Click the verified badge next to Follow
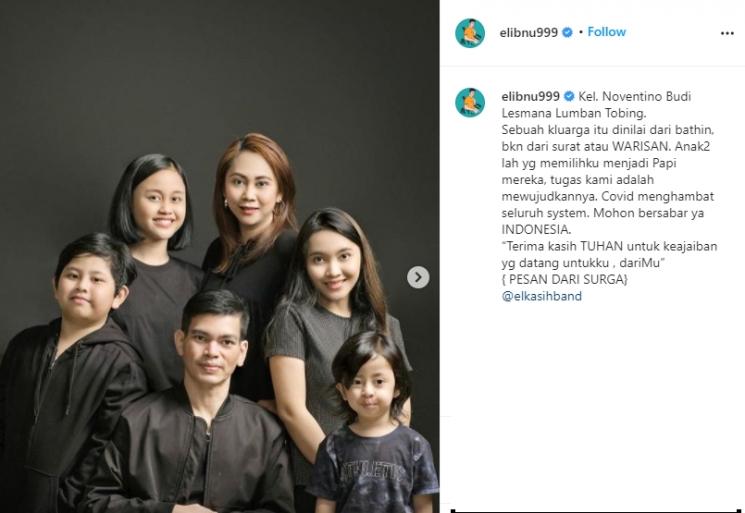This screenshot has width=745, height=513. (567, 32)
